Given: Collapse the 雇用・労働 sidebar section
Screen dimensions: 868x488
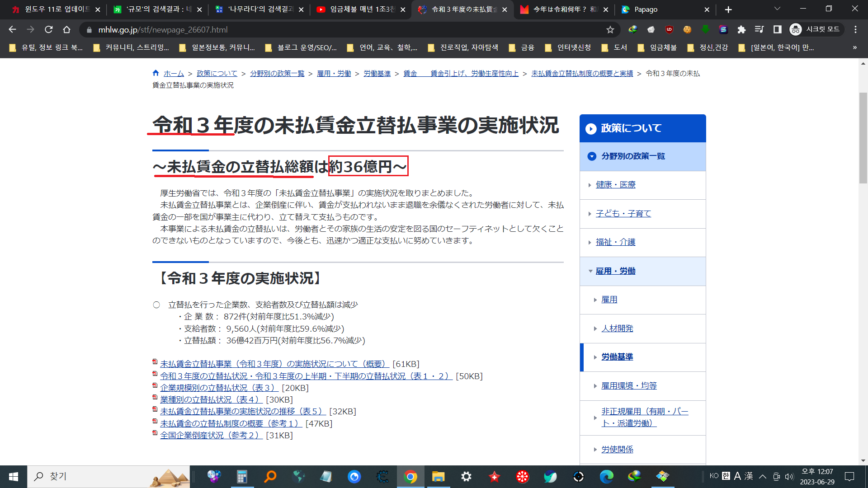Looking at the screenshot, I should (x=590, y=271).
